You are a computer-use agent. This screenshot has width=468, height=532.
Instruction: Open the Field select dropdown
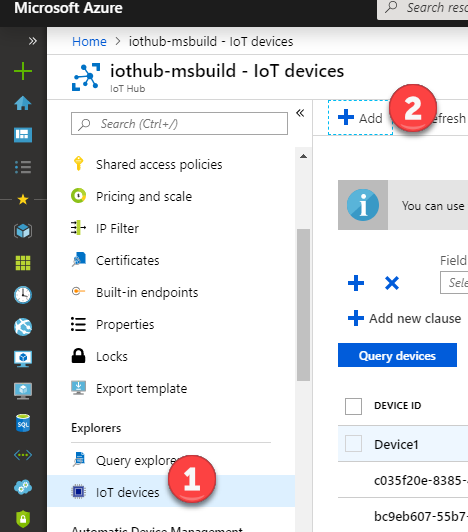pyautogui.click(x=454, y=282)
